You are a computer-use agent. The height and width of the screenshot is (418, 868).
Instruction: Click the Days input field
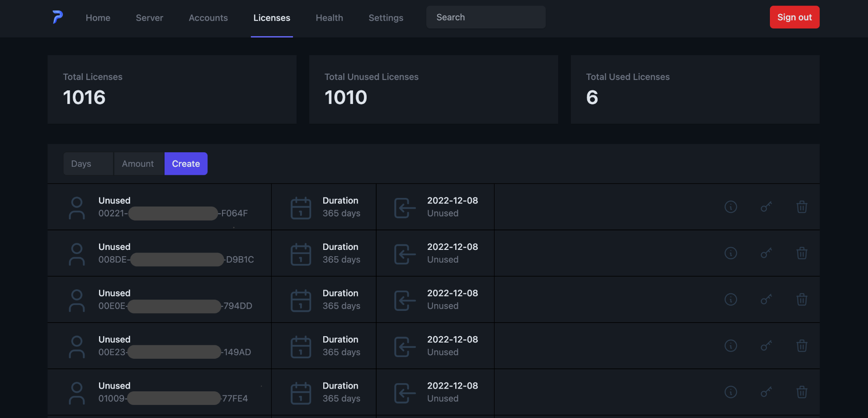tap(88, 164)
